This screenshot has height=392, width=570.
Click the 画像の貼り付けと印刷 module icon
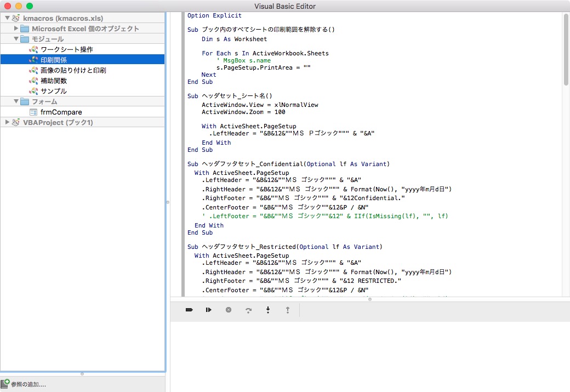33,70
